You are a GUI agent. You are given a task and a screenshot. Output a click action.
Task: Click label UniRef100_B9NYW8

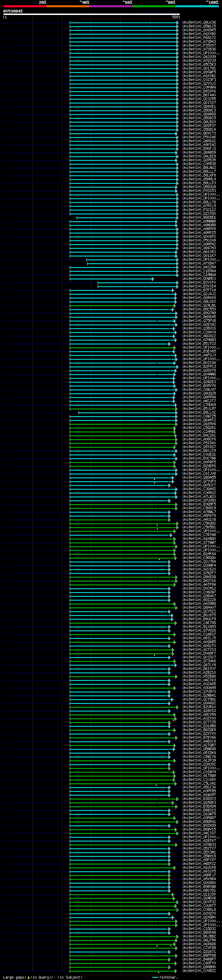(199, 886)
